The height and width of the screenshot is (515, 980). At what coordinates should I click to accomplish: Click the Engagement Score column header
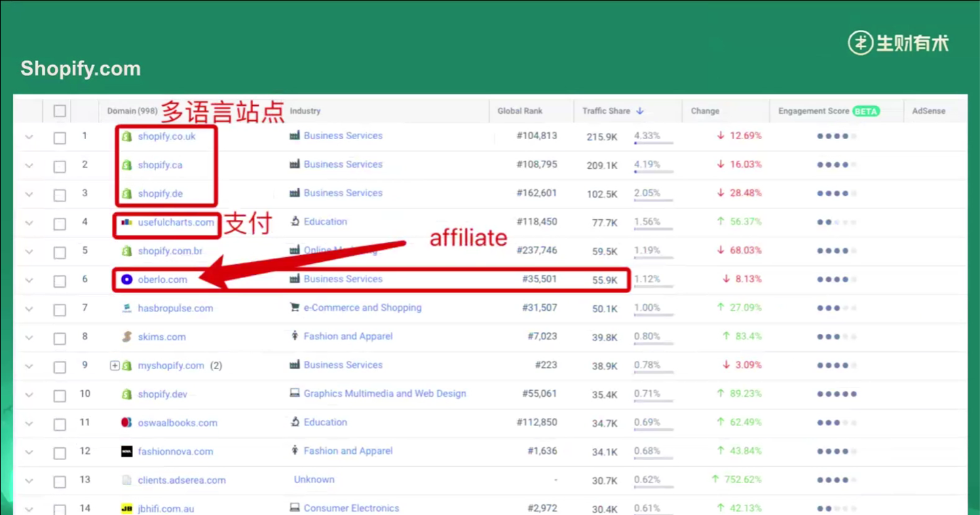point(814,111)
